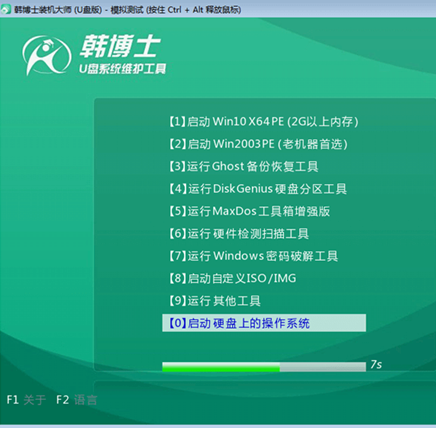Click the 韩博士 brand title text
This screenshot has height=428, width=436.
click(120, 46)
